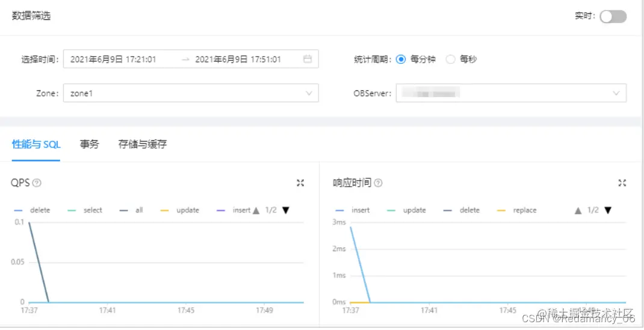Open the date range calendar icon
This screenshot has height=330, width=644.
coord(307,59)
